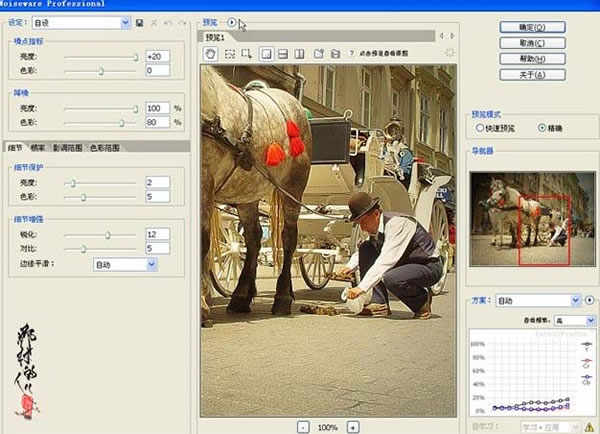Go to the next preview tab arrow
Viewport: 600px width, 434px height.
[452, 36]
